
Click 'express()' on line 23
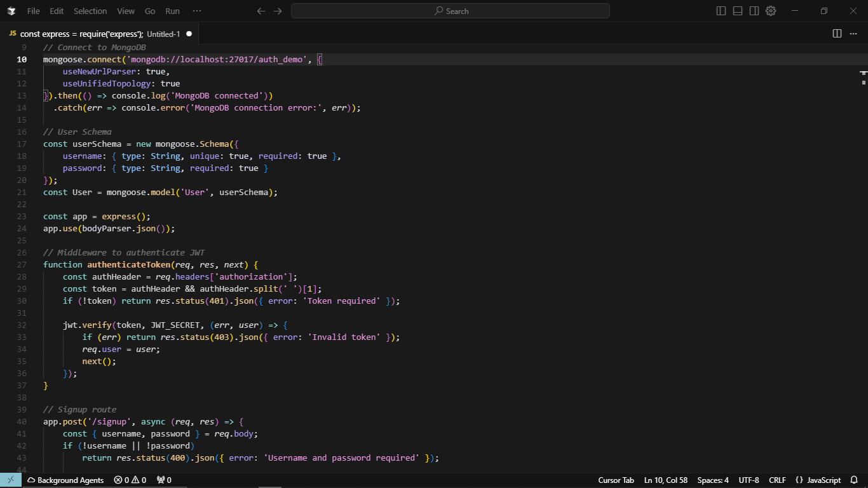tap(124, 217)
